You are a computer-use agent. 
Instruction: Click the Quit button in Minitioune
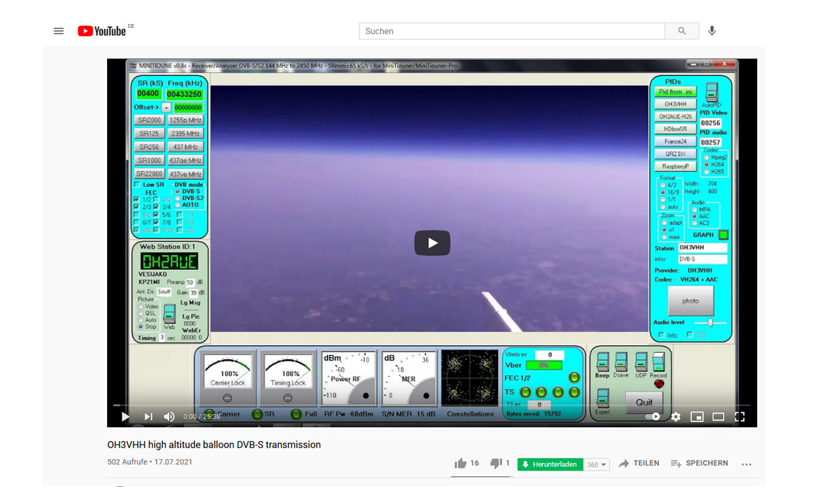644,402
